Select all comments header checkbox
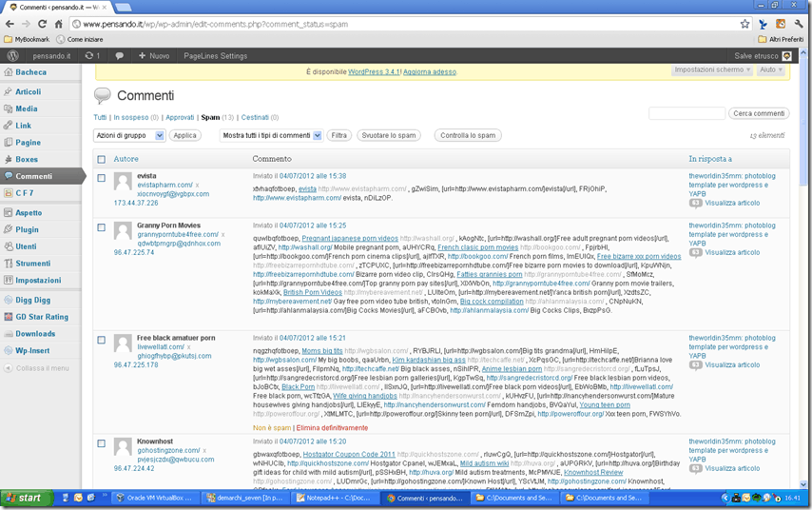Image resolution: width=812 pixels, height=510 pixels. click(x=102, y=160)
